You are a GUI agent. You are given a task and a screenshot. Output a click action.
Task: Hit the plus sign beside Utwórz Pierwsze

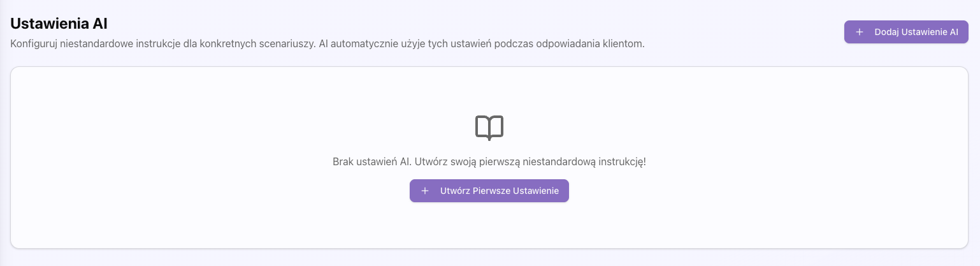coord(425,191)
